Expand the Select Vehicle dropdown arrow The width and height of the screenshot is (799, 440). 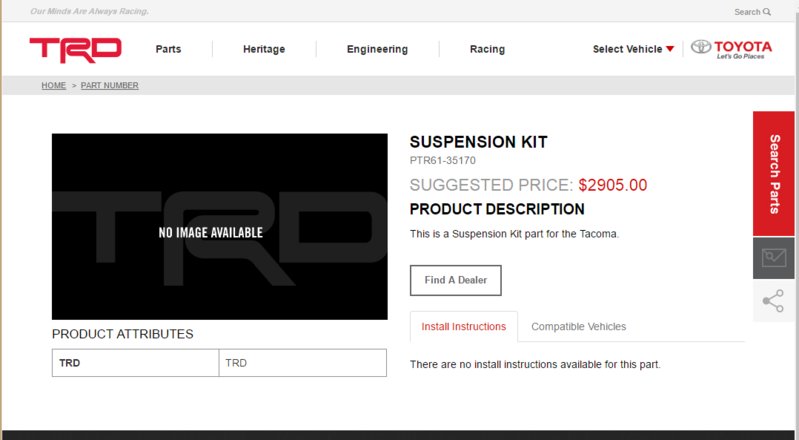tap(670, 49)
